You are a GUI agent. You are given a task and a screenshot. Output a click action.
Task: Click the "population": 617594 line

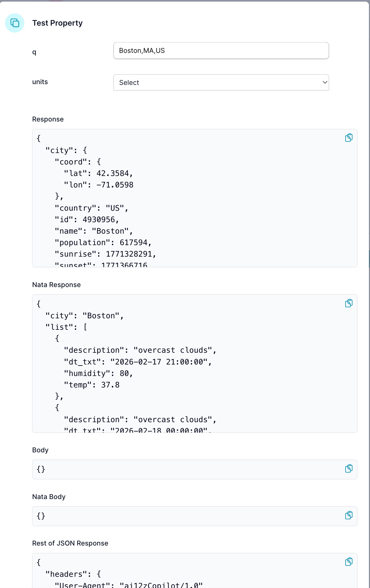pos(103,242)
